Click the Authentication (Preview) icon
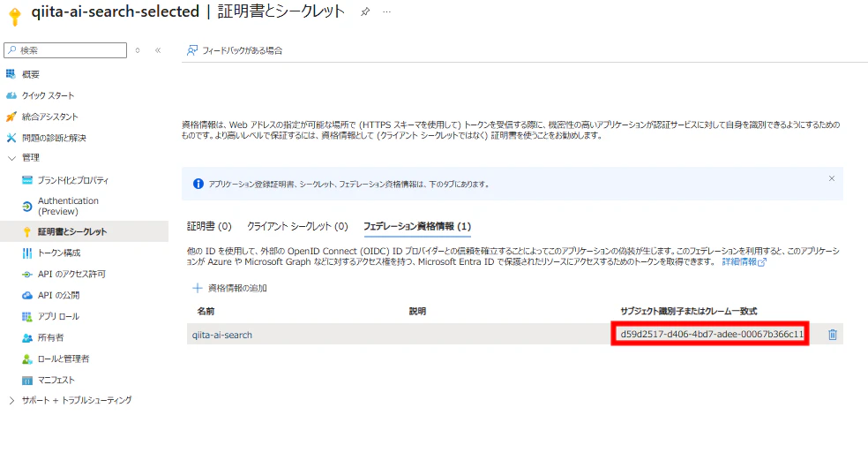The height and width of the screenshot is (453, 868). click(27, 207)
